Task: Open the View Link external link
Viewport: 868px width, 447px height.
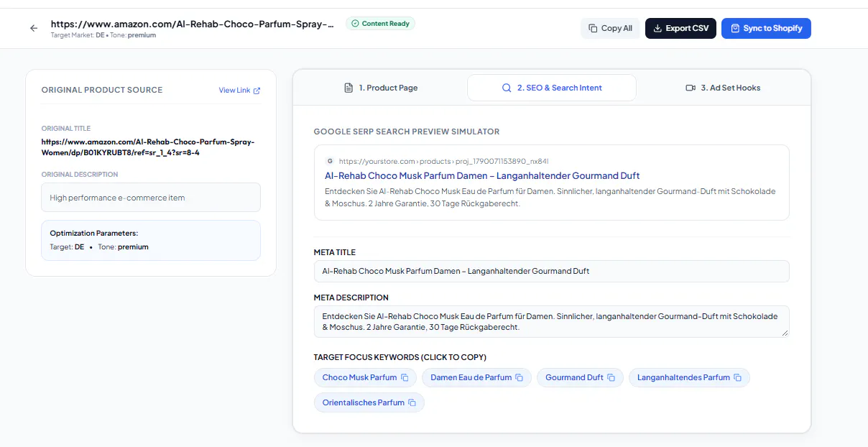Action: pos(239,91)
